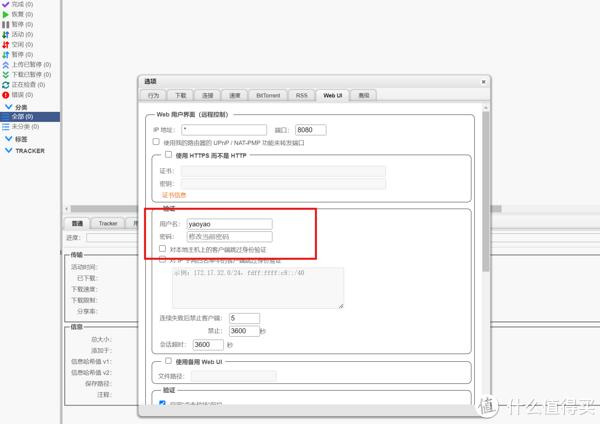This screenshot has width=600, height=424.
Task: Enable use alternative Web UI checkbox
Action: pyautogui.click(x=168, y=360)
